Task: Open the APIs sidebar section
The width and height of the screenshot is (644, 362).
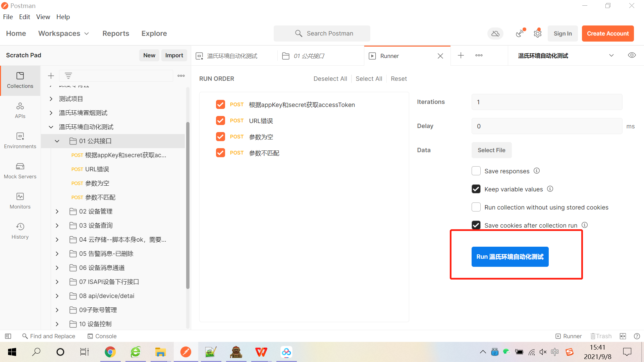Action: coord(20,110)
